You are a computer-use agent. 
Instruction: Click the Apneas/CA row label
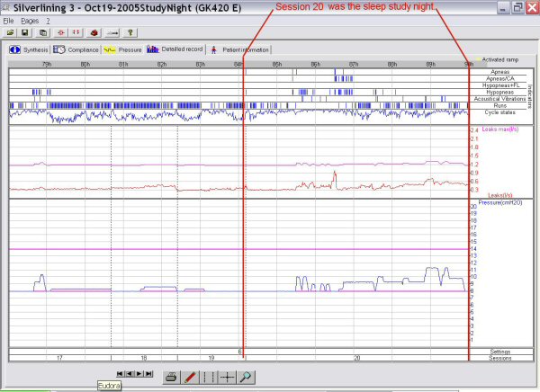(x=500, y=78)
